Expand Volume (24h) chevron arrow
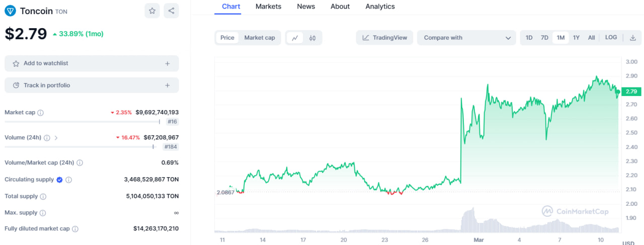The width and height of the screenshot is (644, 245). pos(56,138)
